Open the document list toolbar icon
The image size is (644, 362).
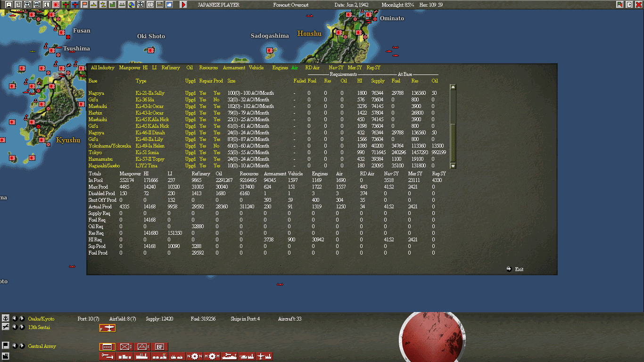pos(18,5)
